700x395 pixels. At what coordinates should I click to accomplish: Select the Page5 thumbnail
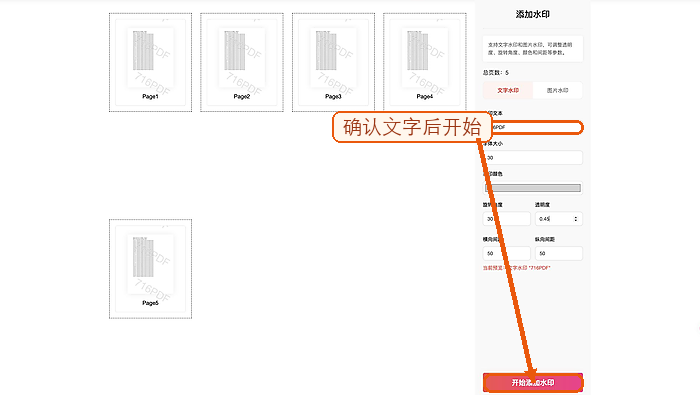point(150,269)
